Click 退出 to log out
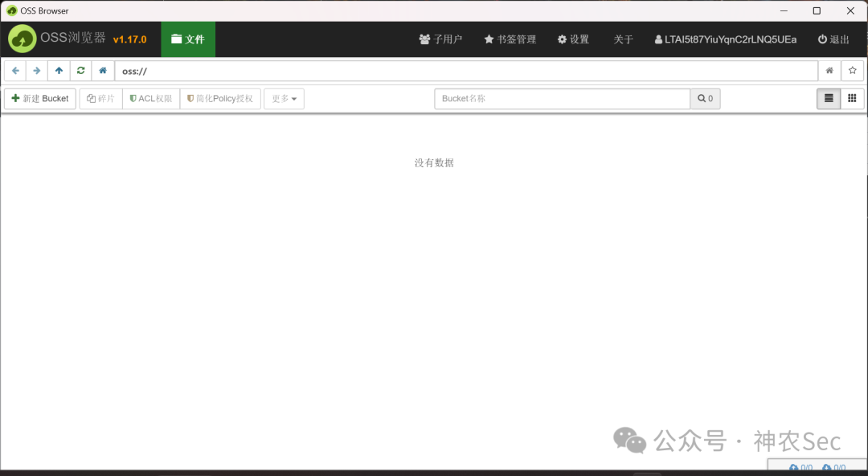The width and height of the screenshot is (868, 476). click(833, 39)
